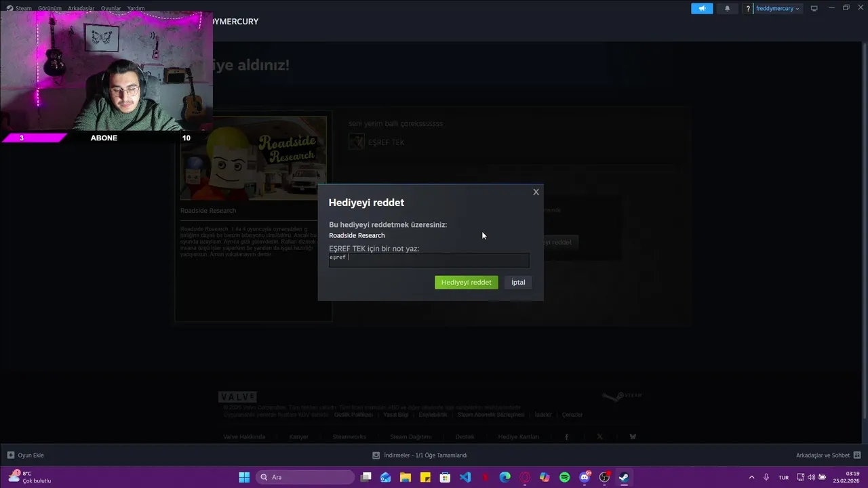The image size is (868, 488).
Task: Click Oyun Ekle plus icon
Action: [x=10, y=455]
